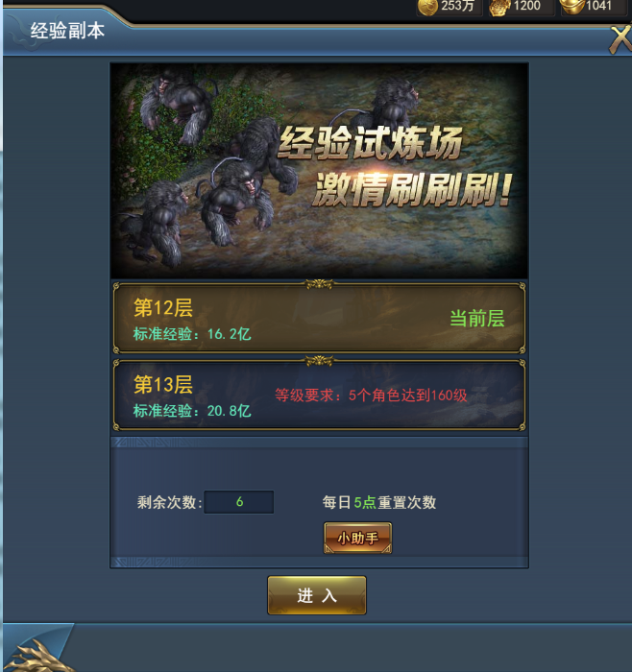The height and width of the screenshot is (672, 632).
Task: Click the 1200 currency pouch icon
Action: [x=500, y=7]
